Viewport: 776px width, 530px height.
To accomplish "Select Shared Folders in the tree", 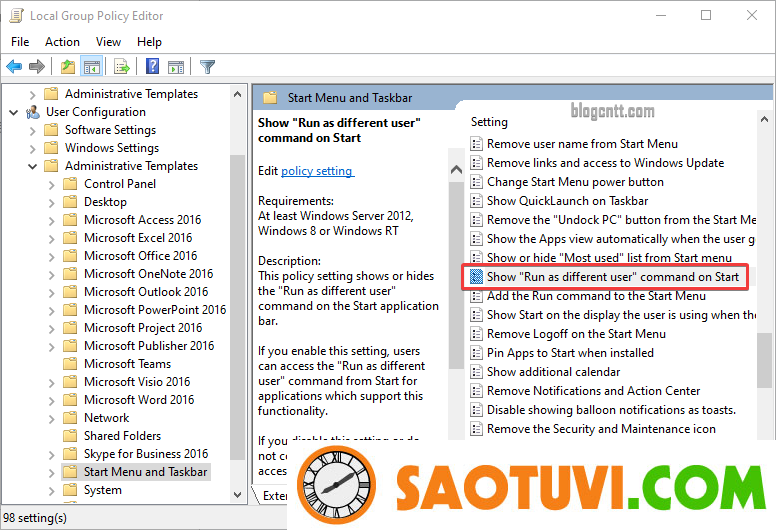I will 122,436.
